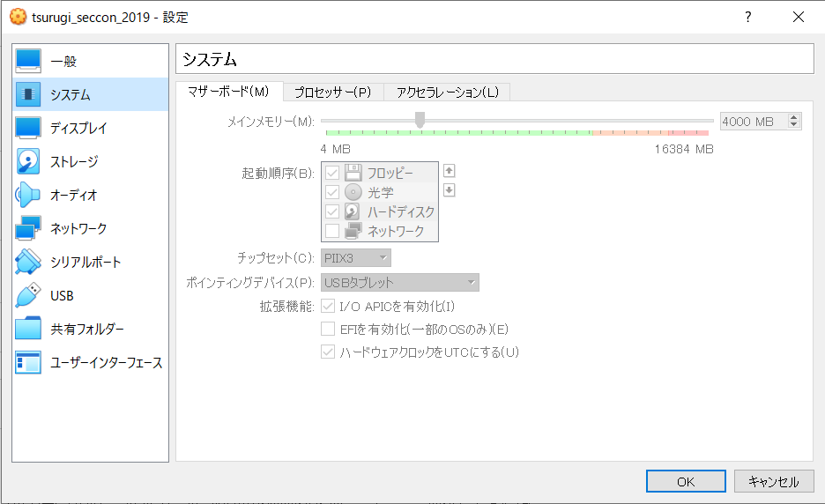
Task: Open 共有フォルダー settings category
Action: click(x=91, y=329)
